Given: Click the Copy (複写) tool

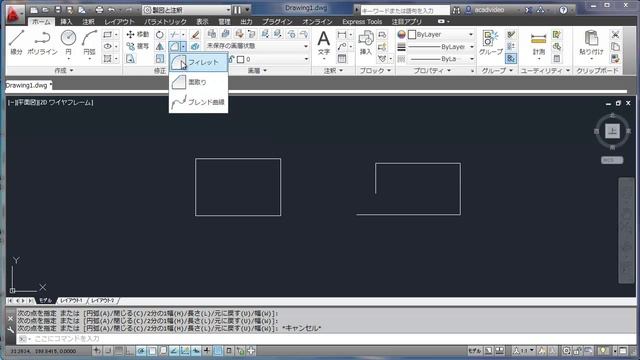Looking at the screenshot, I should tap(138, 46).
